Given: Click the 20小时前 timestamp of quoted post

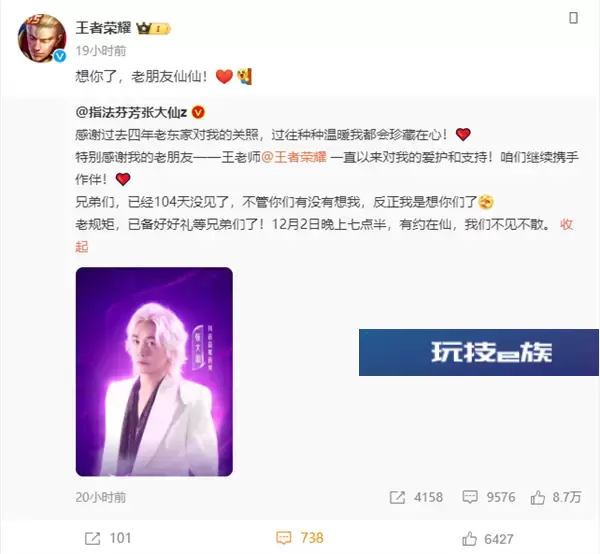Looking at the screenshot, I should click(101, 497).
